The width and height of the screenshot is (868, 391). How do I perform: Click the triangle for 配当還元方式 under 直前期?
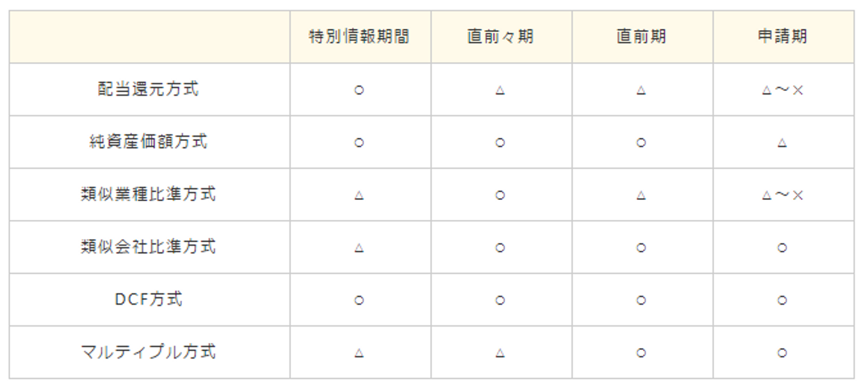[641, 90]
